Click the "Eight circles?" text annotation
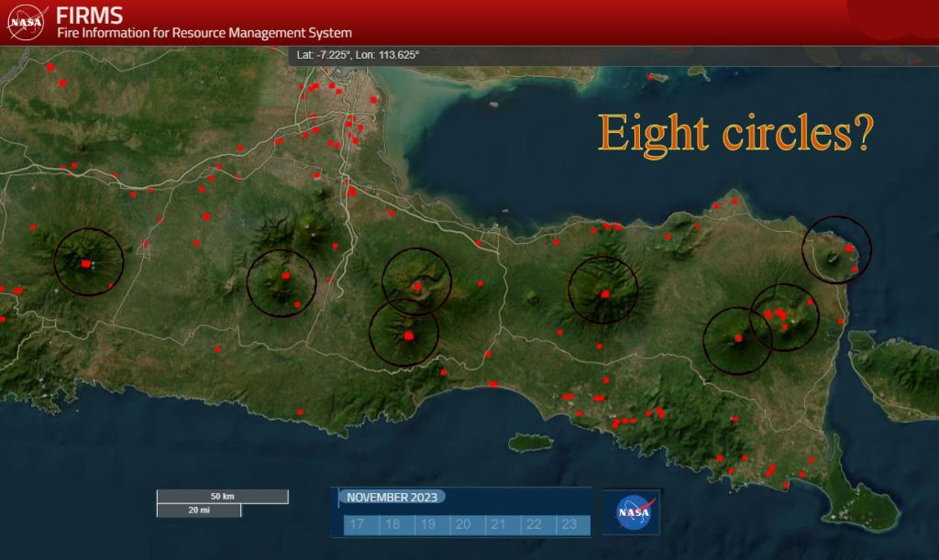 click(735, 134)
